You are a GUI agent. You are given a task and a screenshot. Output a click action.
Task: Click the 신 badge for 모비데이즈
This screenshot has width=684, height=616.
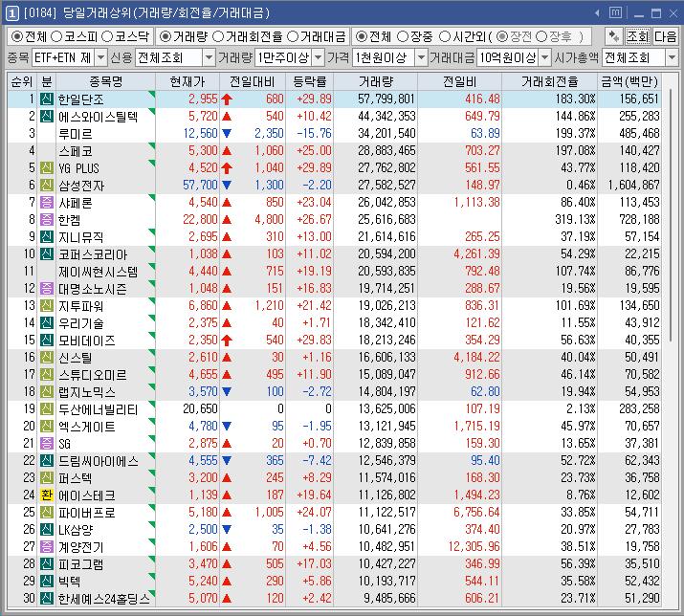click(x=47, y=340)
